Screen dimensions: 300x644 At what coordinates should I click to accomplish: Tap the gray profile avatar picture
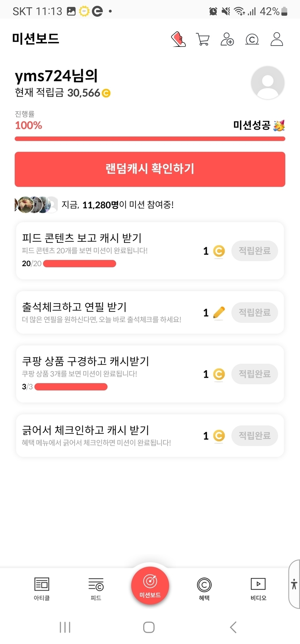tap(267, 82)
